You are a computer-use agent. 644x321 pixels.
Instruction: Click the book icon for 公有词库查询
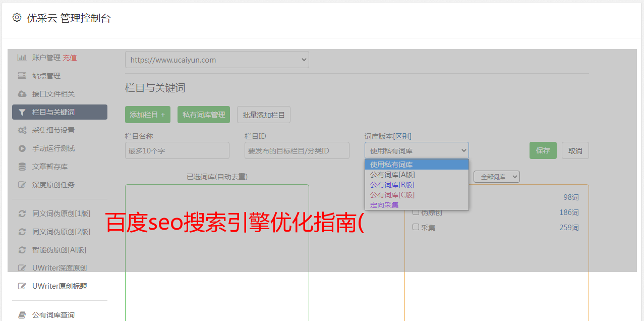pyautogui.click(x=22, y=315)
